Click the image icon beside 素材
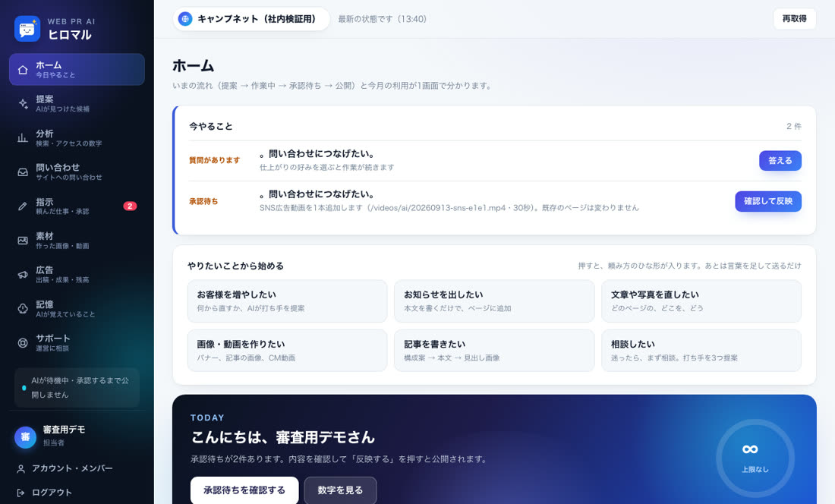The image size is (835, 504). point(23,241)
